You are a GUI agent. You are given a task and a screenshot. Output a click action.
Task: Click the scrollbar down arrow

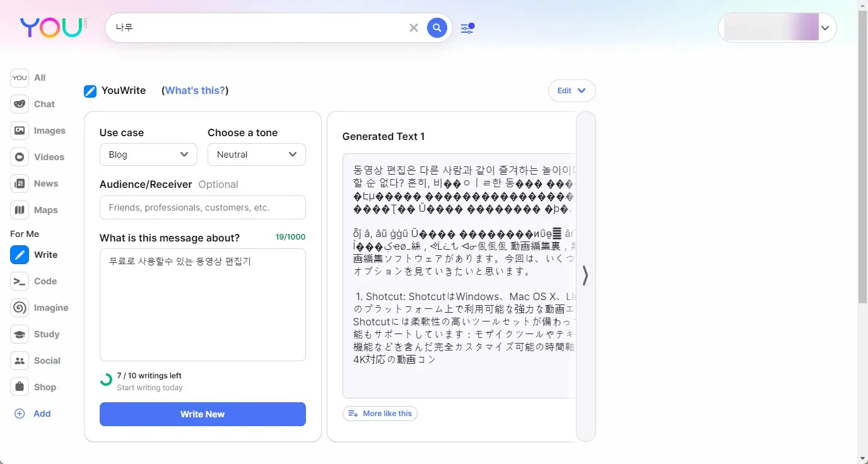pos(862,458)
